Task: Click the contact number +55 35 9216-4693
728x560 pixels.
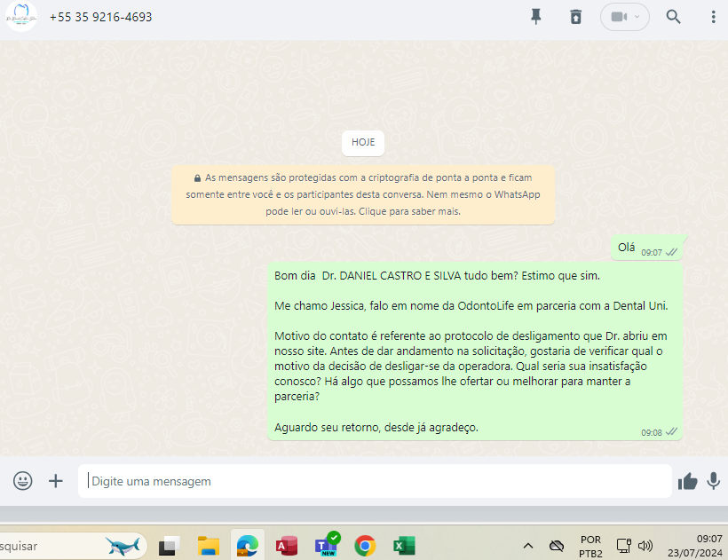Action: (100, 17)
